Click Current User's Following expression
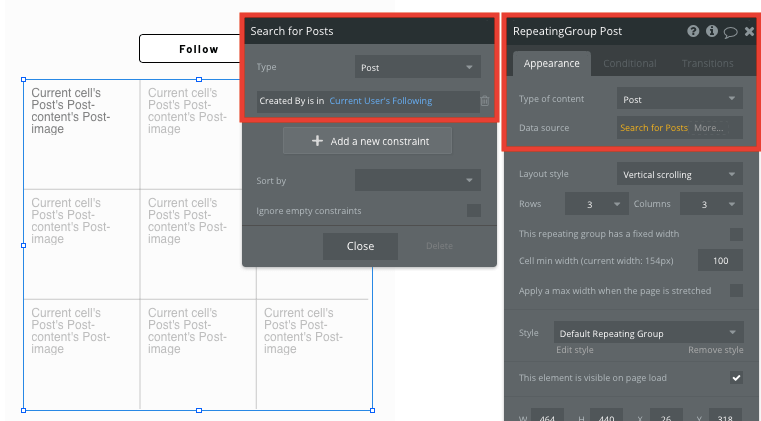The width and height of the screenshot is (761, 421). coord(380,101)
